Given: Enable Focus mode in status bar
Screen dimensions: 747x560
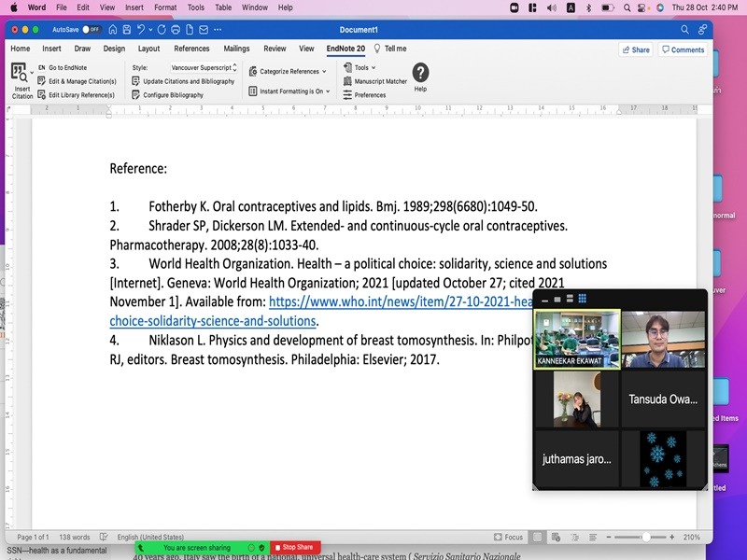Looking at the screenshot, I should (x=509, y=538).
